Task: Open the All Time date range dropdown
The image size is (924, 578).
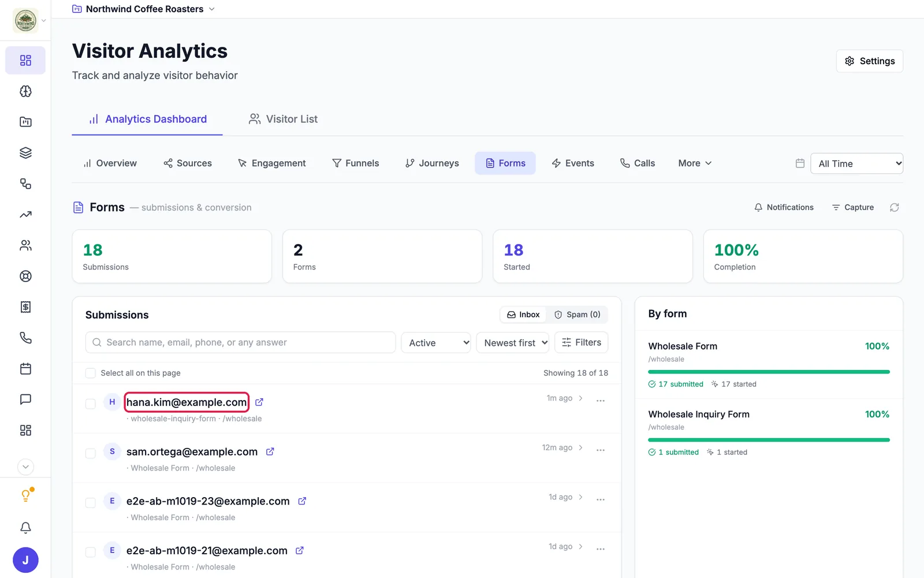Action: tap(857, 164)
